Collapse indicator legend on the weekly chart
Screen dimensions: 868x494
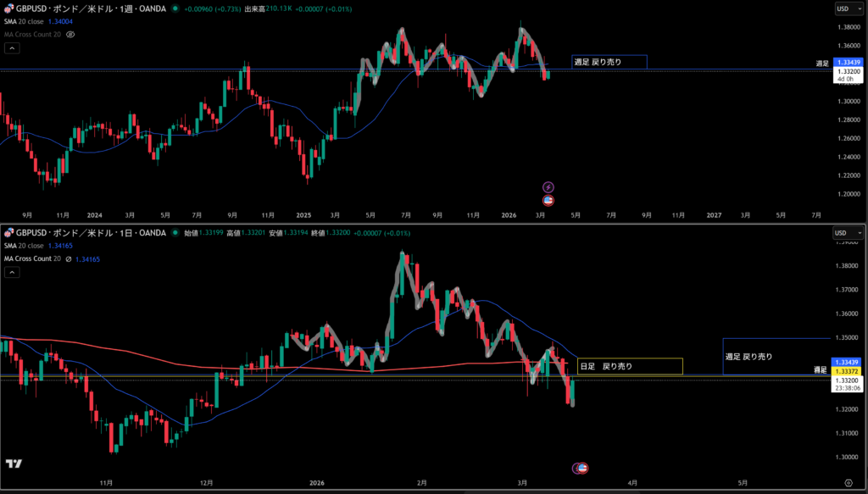pos(11,48)
